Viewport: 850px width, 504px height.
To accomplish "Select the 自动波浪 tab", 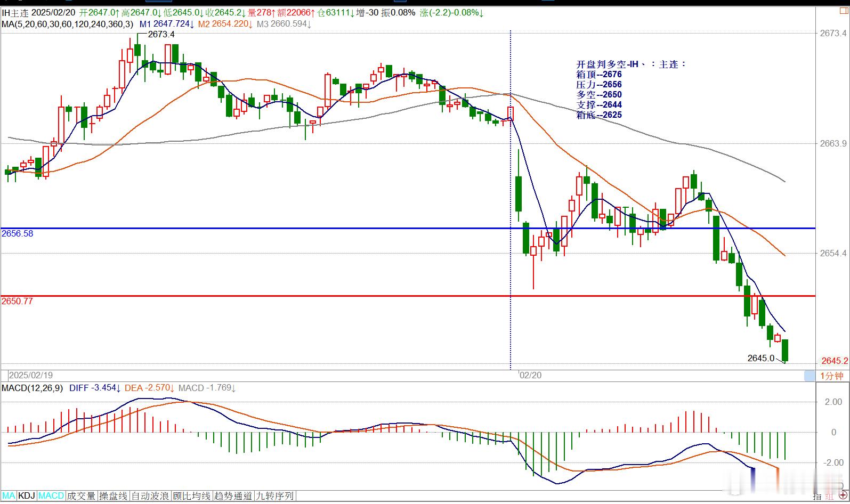I will (150, 496).
